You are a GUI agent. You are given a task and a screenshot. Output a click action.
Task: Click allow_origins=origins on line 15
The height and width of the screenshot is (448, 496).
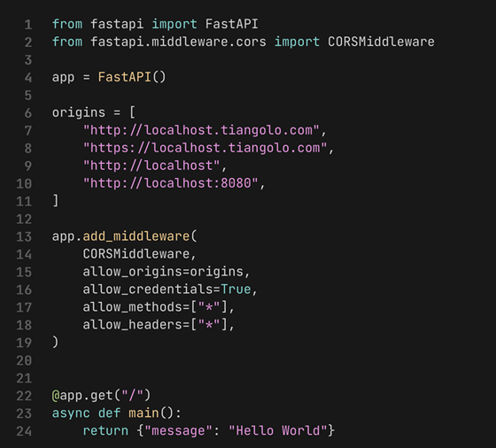click(163, 272)
